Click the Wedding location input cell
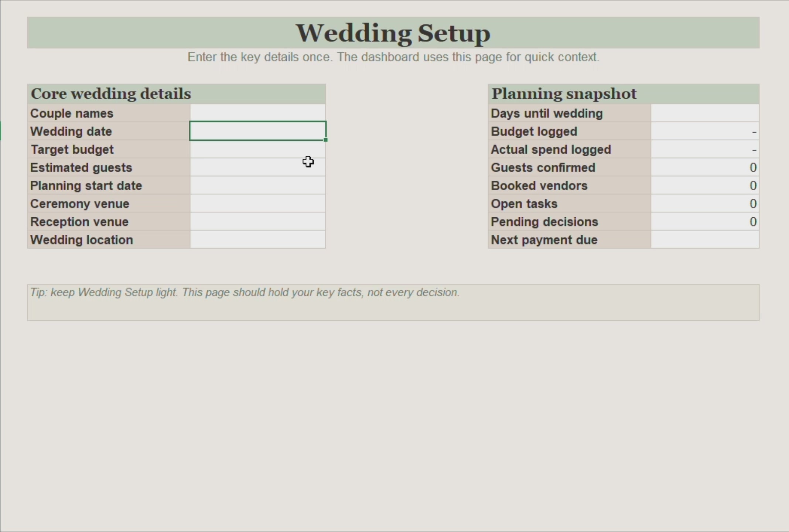The image size is (789, 532). click(x=258, y=240)
